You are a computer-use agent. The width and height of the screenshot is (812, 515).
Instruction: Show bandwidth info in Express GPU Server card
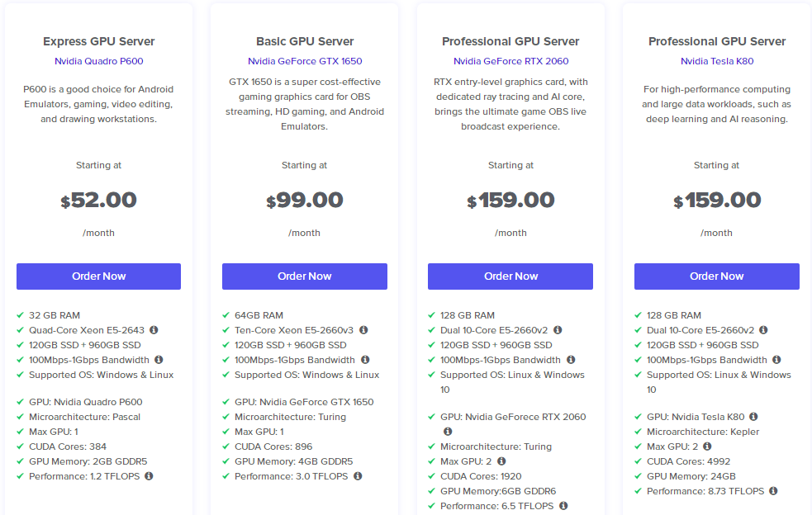point(159,360)
